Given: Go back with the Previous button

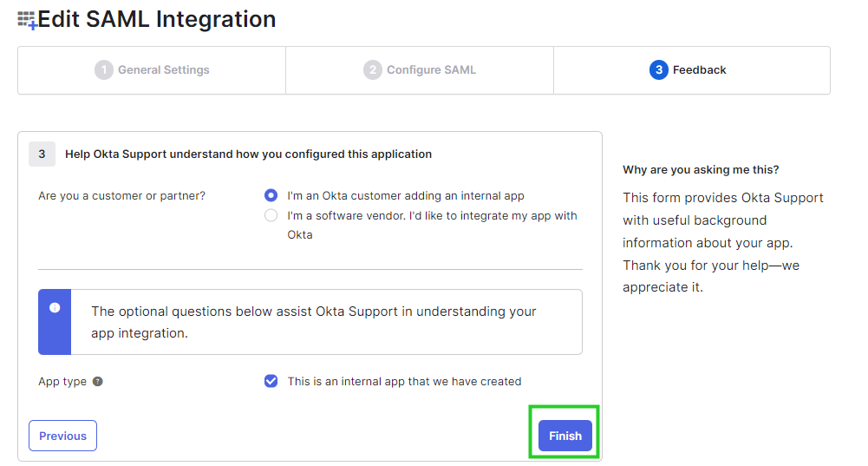Looking at the screenshot, I should click(x=62, y=436).
